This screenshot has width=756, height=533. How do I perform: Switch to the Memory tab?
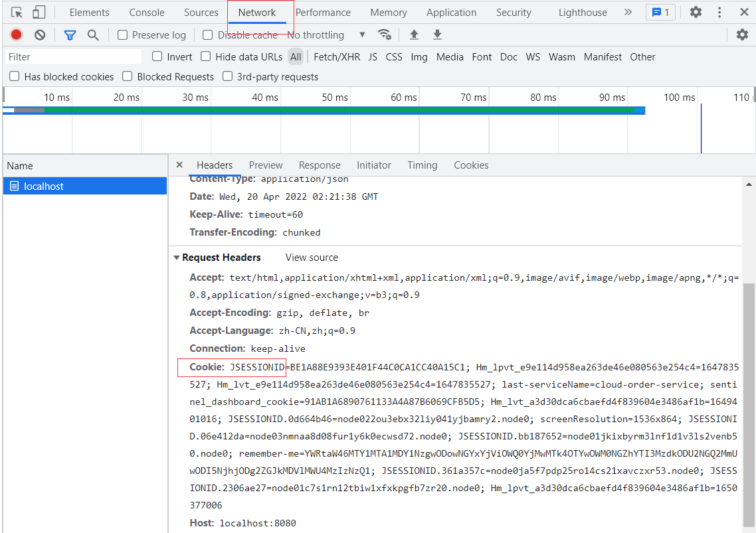tap(389, 13)
